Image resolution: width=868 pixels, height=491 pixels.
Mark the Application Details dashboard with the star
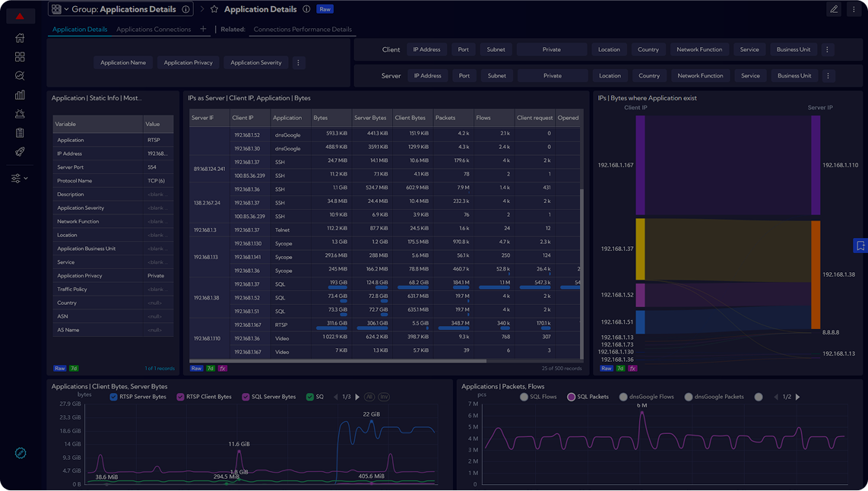[x=214, y=9]
